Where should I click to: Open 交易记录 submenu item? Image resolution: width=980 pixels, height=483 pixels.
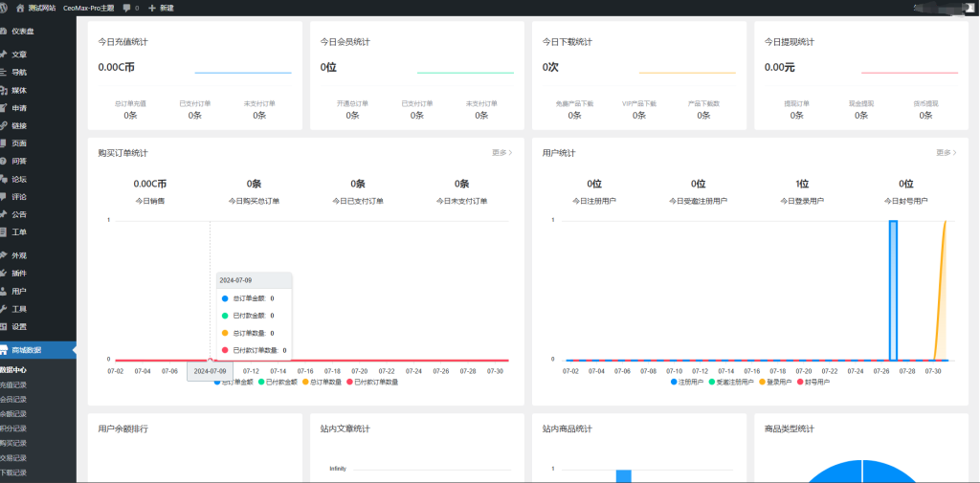coord(13,458)
